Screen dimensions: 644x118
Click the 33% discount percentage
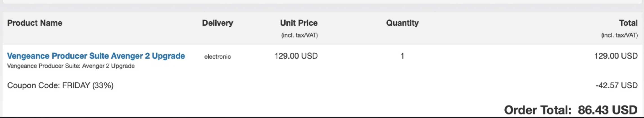pyautogui.click(x=103, y=86)
